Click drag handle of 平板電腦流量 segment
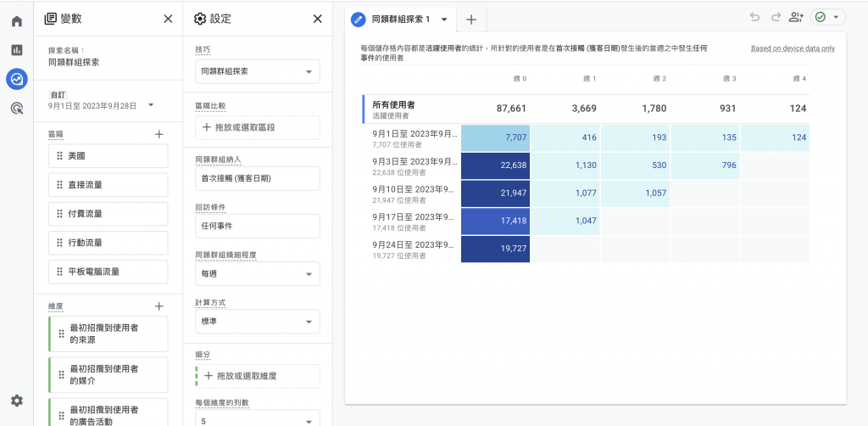 pos(60,272)
